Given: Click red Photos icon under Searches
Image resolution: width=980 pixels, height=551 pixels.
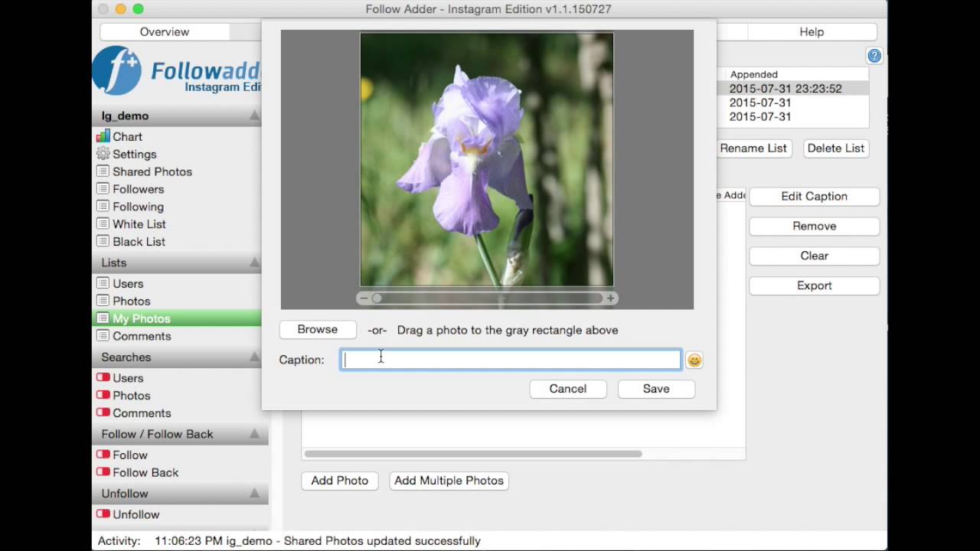Looking at the screenshot, I should 103,396.
